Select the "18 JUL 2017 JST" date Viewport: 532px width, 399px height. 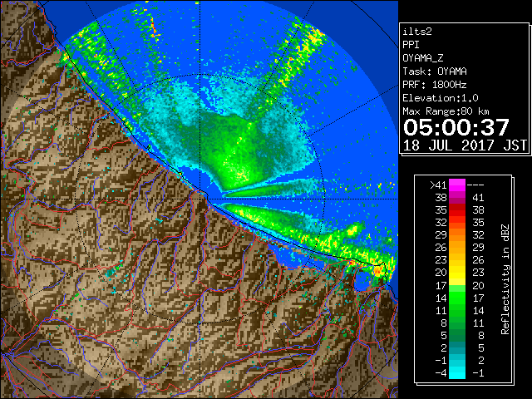465,145
